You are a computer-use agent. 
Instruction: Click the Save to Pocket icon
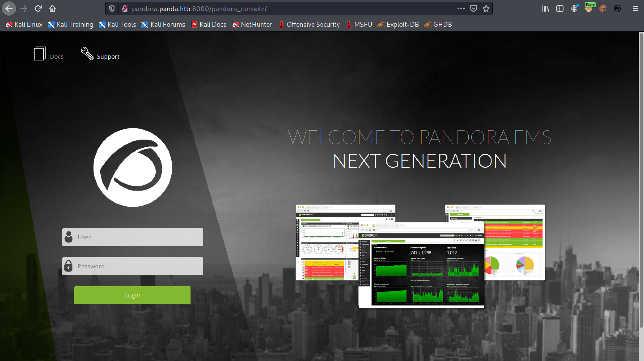(x=474, y=9)
